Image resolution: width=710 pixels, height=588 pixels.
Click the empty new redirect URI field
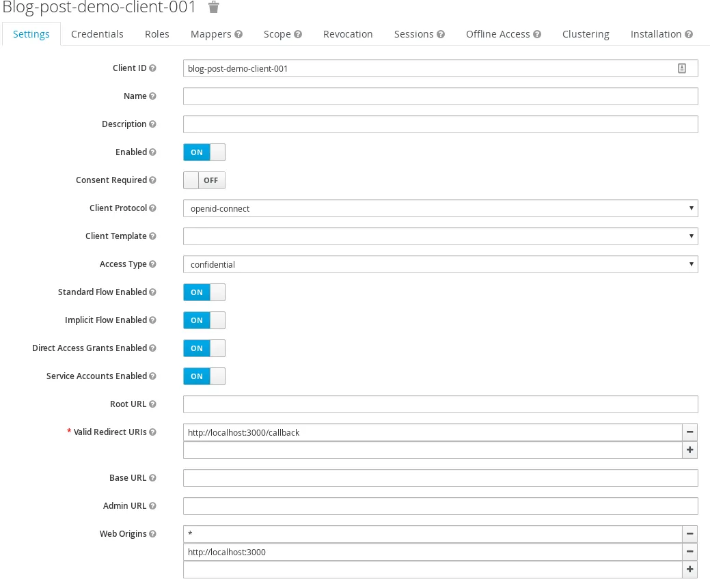[433, 450]
